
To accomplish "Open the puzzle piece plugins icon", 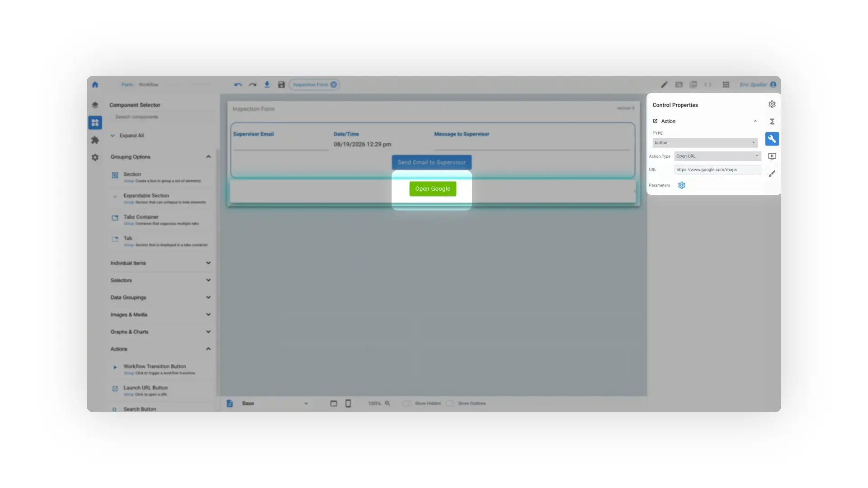I will click(x=95, y=140).
